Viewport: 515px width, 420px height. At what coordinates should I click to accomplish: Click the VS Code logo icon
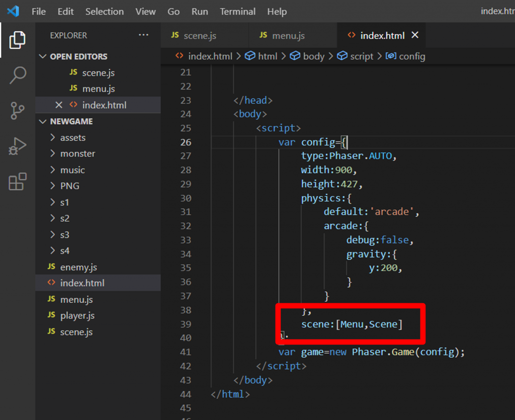tap(13, 11)
